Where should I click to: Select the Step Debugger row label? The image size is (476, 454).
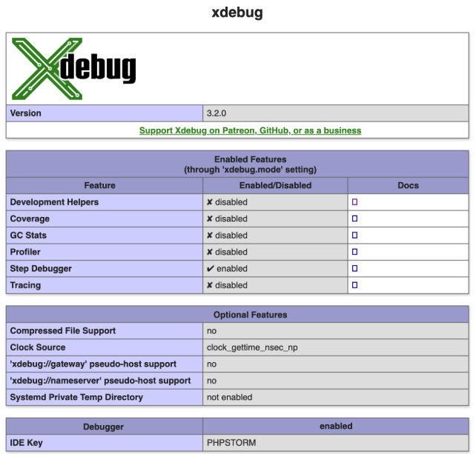pos(41,268)
